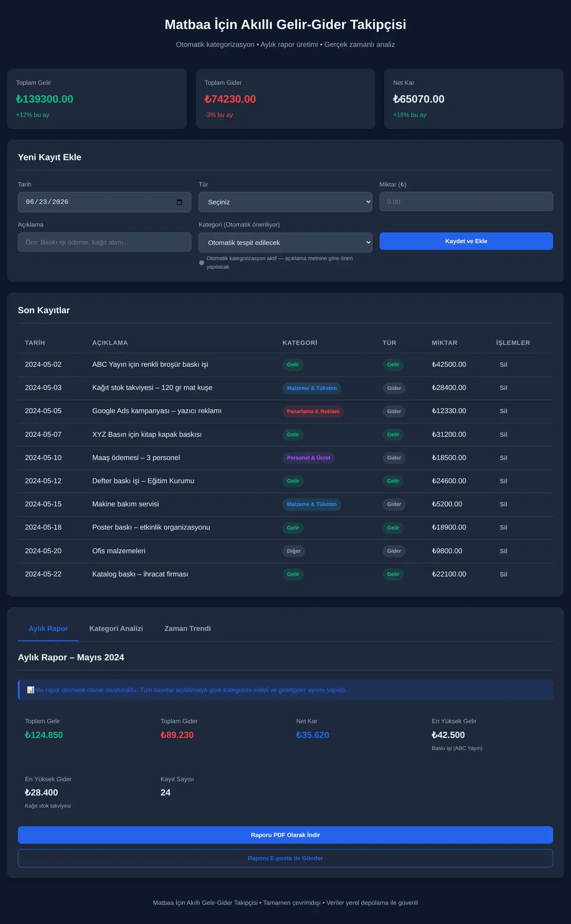Delete the ABC Yayın broşür record with Sil

coord(503,365)
